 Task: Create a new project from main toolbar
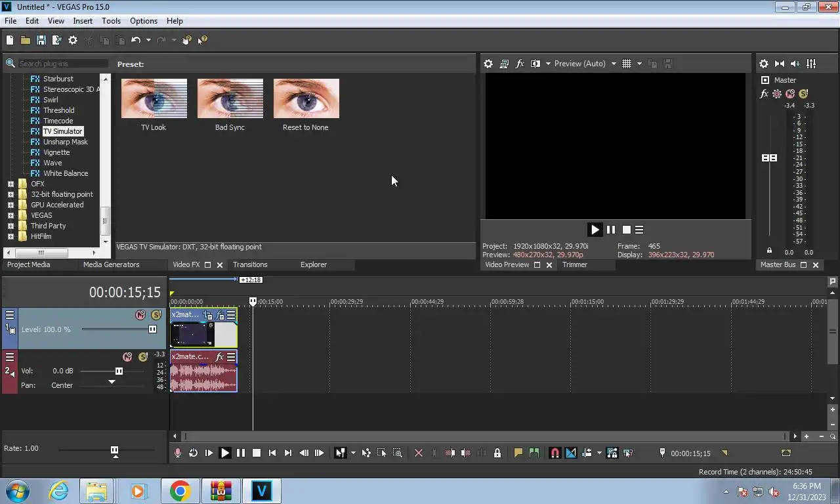pos(10,40)
